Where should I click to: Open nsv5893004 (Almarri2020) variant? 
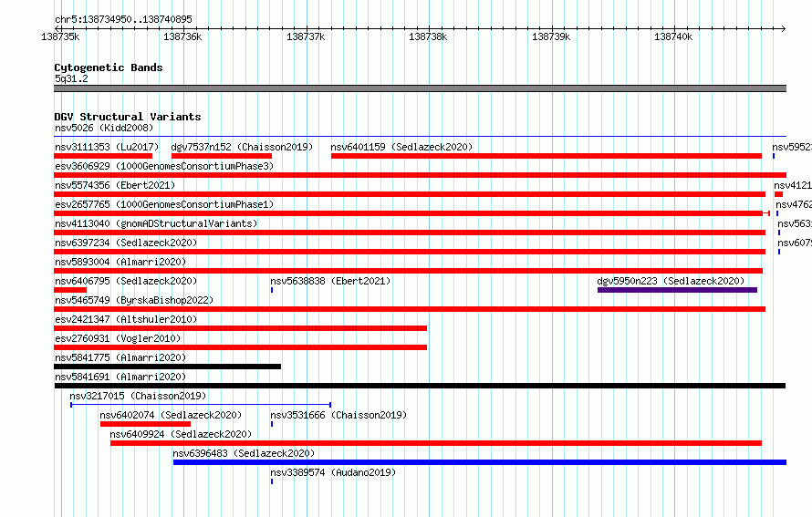point(408,271)
